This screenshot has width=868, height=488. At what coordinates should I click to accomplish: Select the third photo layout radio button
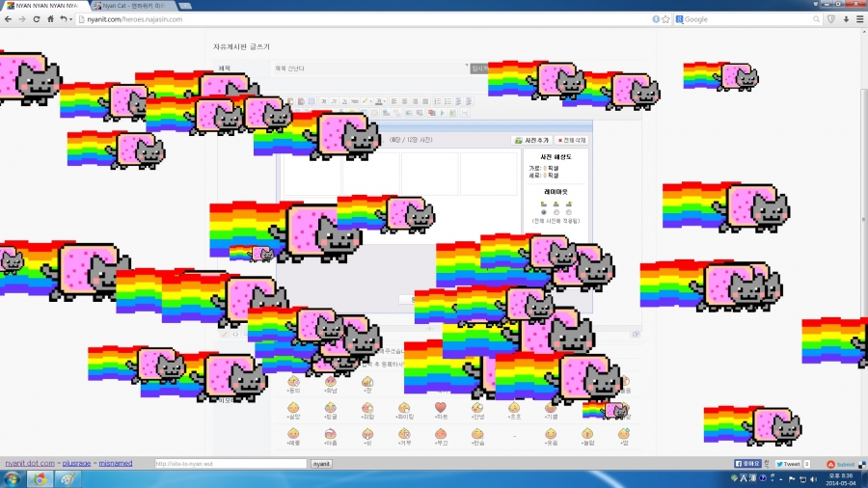point(568,212)
